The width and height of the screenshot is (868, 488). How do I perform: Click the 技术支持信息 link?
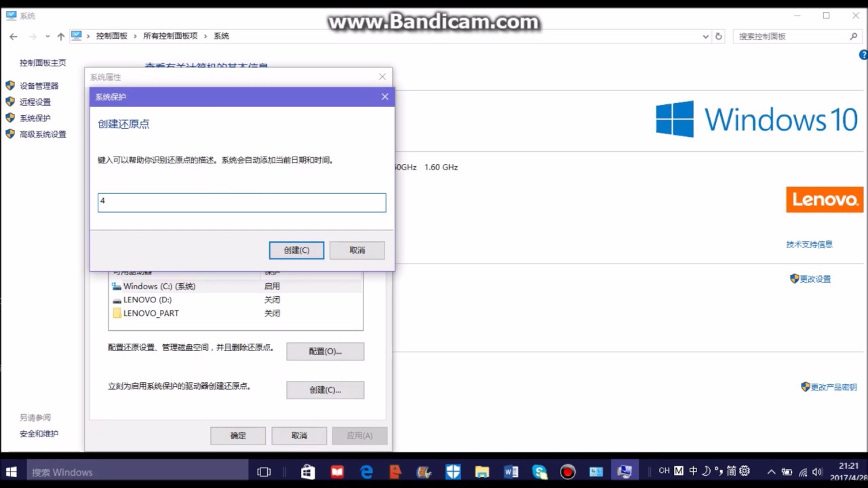[810, 244]
